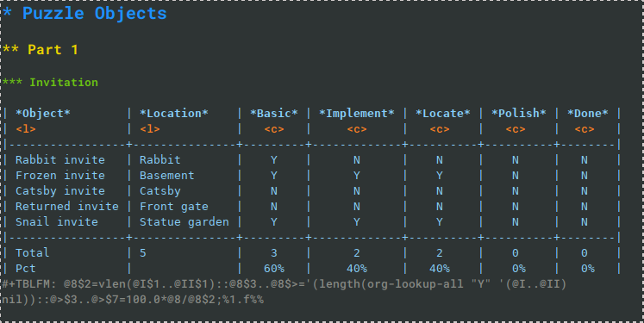The width and height of the screenshot is (644, 323).
Task: Click the Front gate location cell
Action: click(174, 207)
